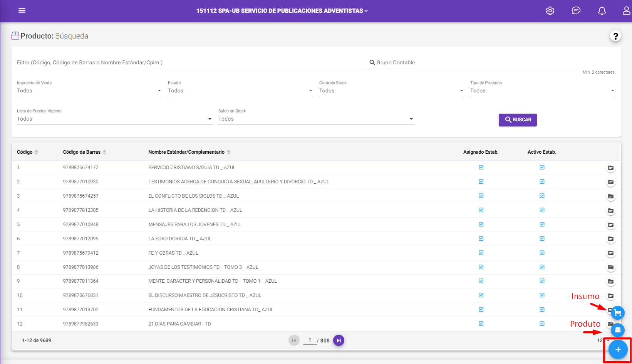Open detail of SERVICIO CRISTIANO row
The image size is (632, 364).
[610, 168]
